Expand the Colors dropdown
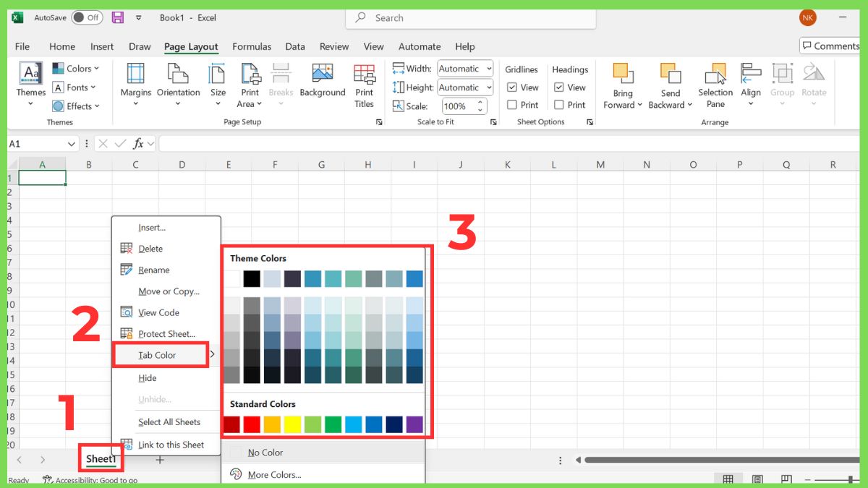868x488 pixels. pos(77,68)
